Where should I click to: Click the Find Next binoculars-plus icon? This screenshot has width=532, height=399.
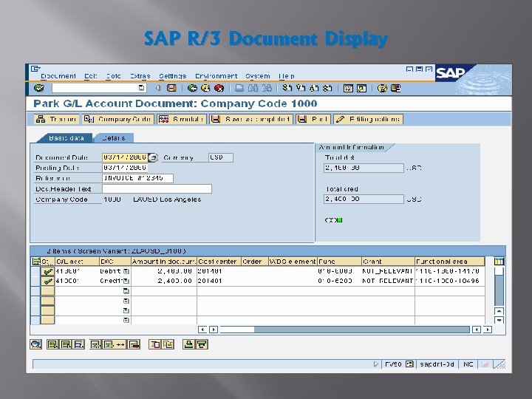click(267, 88)
